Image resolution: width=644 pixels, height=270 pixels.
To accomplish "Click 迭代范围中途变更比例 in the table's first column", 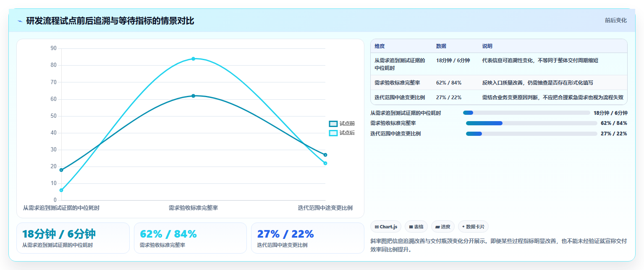I will click(400, 98).
